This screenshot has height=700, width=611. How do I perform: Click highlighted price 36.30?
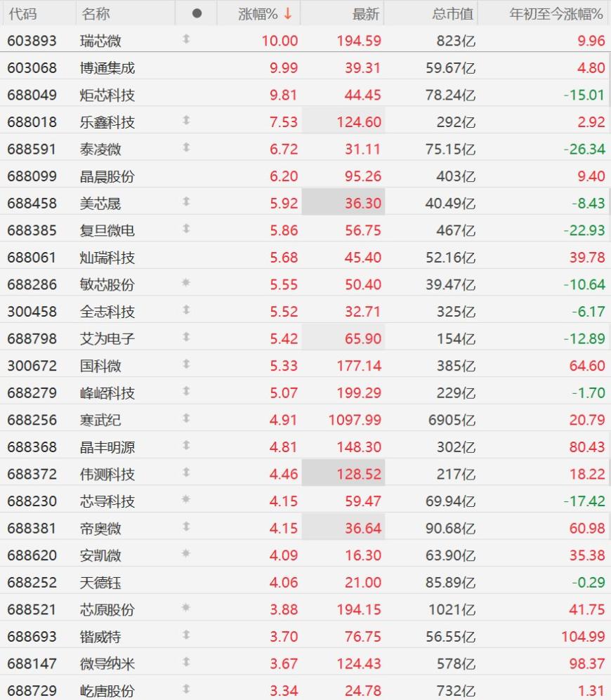[x=363, y=203]
